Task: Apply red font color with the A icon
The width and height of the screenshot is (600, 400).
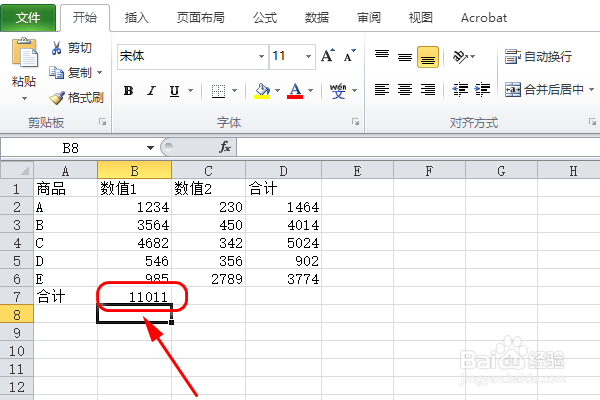Action: tap(295, 91)
